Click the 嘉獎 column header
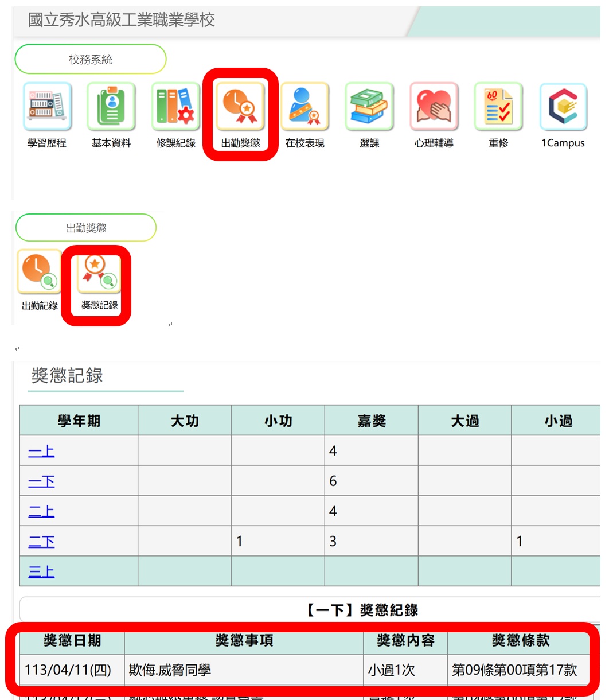 [x=371, y=421]
